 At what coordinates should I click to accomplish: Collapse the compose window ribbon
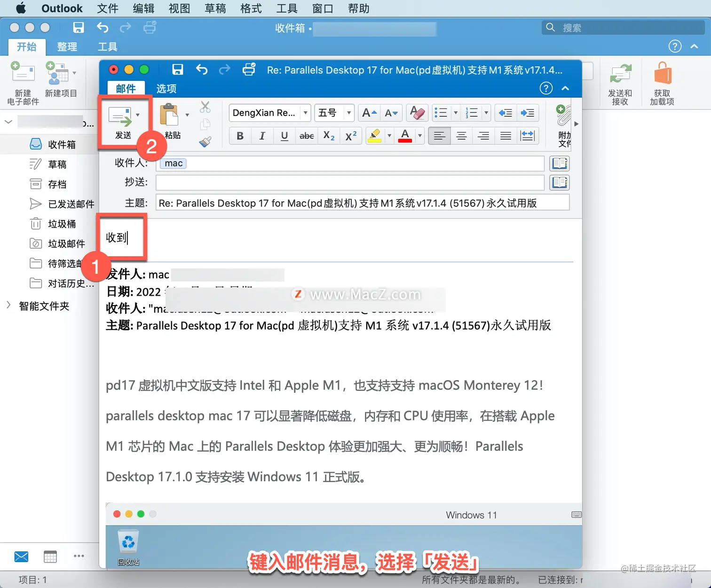pos(566,88)
